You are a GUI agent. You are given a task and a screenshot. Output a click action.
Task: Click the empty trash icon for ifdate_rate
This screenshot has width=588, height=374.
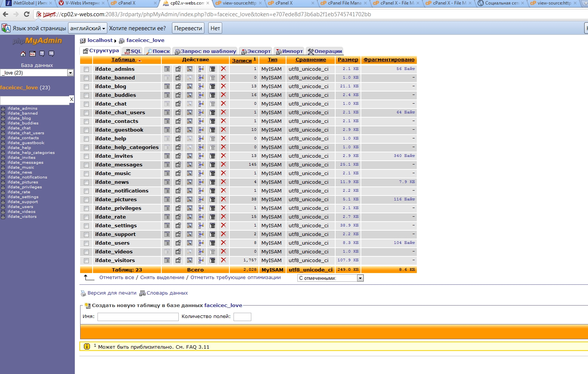coord(212,217)
